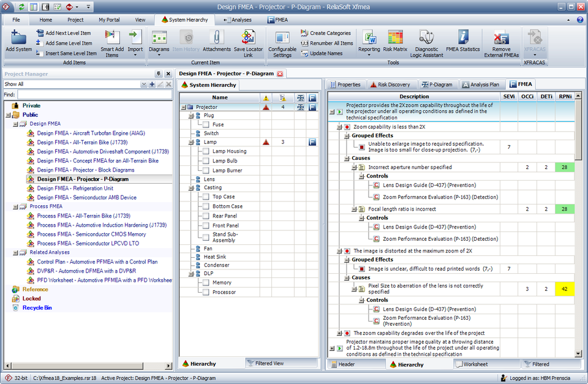Viewport: 588px width, 384px height.
Task: Open FMEA Statistics
Action: [x=463, y=40]
